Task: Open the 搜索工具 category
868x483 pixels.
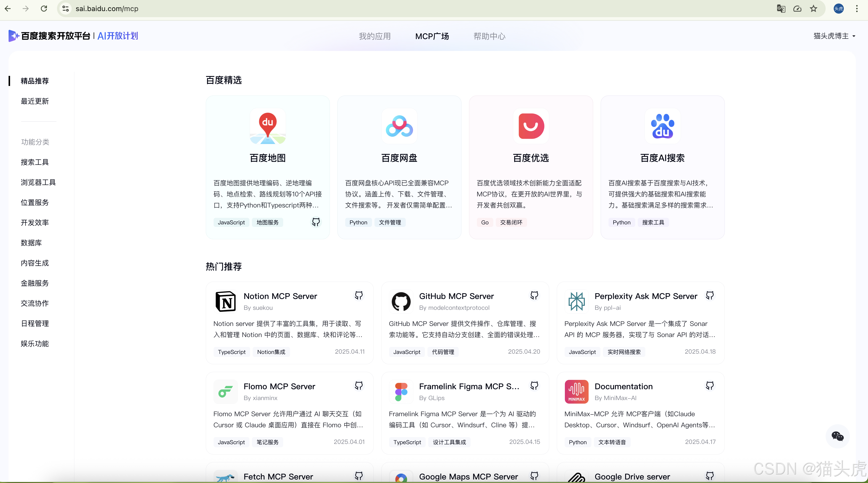Action: click(35, 162)
